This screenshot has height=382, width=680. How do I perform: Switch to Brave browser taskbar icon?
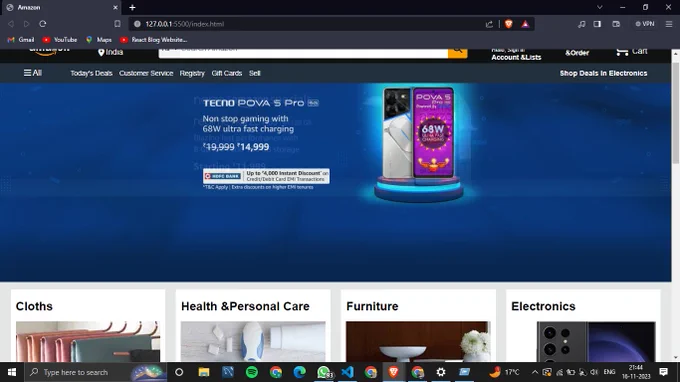pyautogui.click(x=393, y=372)
